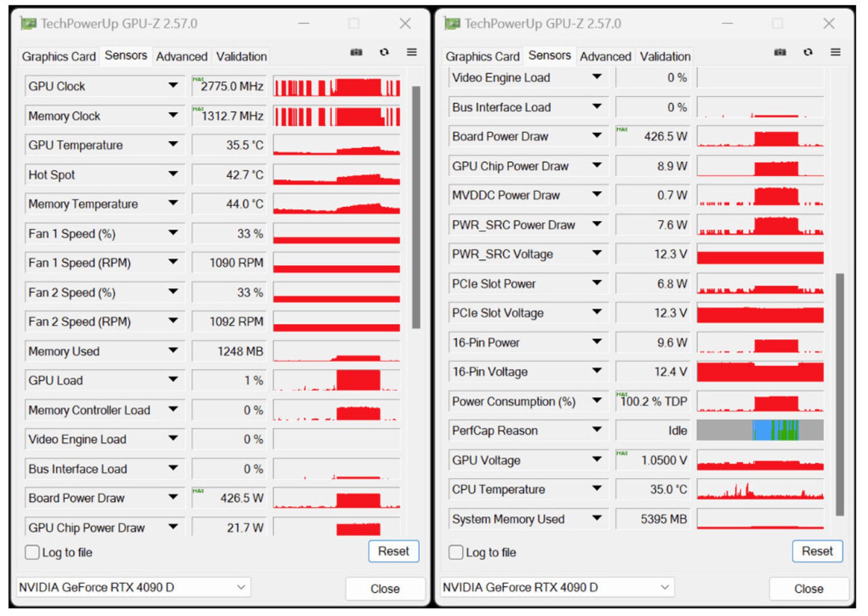Open Memory Temperature sensor dropdown
The width and height of the screenshot is (868, 616).
click(173, 203)
